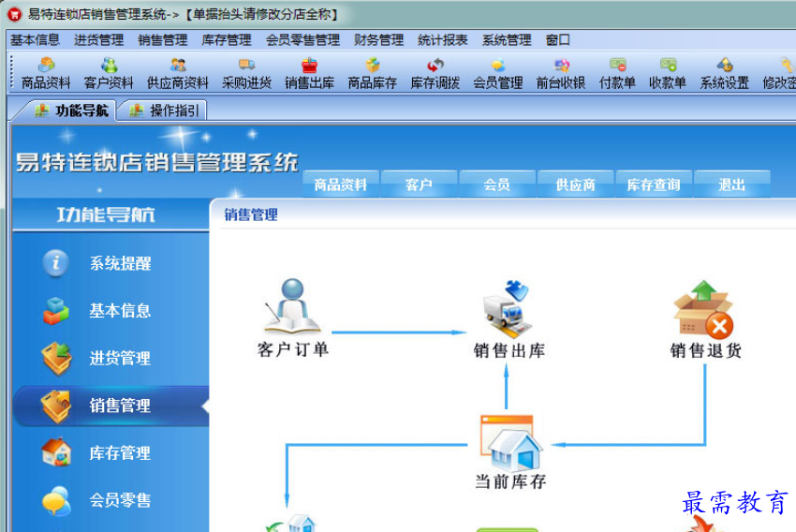
Task: Click the 会员 banner button
Action: coord(497,185)
